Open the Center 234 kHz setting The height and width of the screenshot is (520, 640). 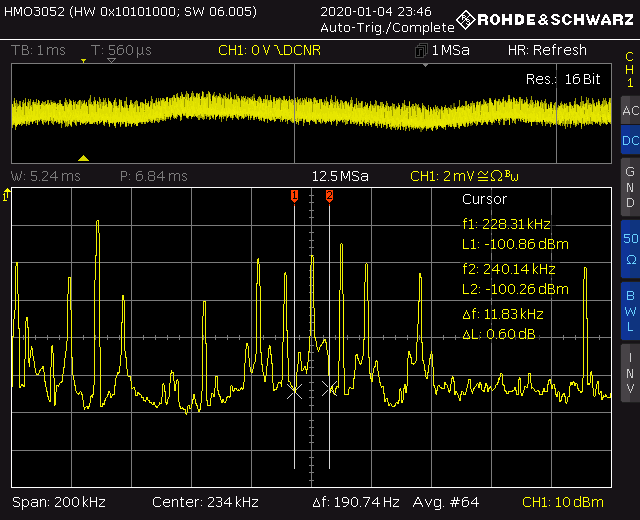tap(205, 502)
